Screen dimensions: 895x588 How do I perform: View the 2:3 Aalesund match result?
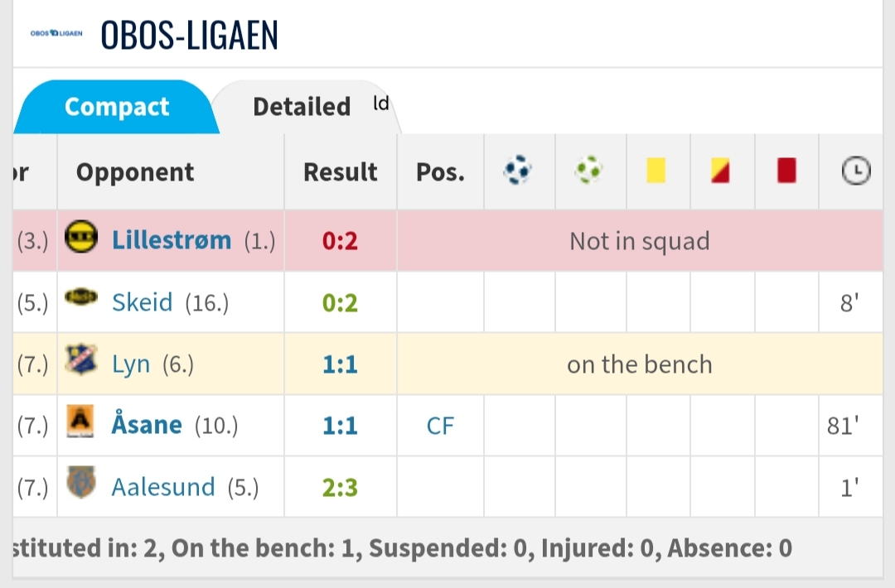pyautogui.click(x=341, y=488)
